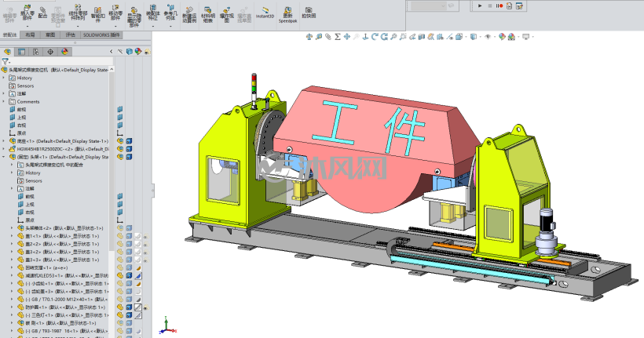The image size is (644, 338).
Task: Open the display style dropdown arrow
Action: tap(480, 37)
